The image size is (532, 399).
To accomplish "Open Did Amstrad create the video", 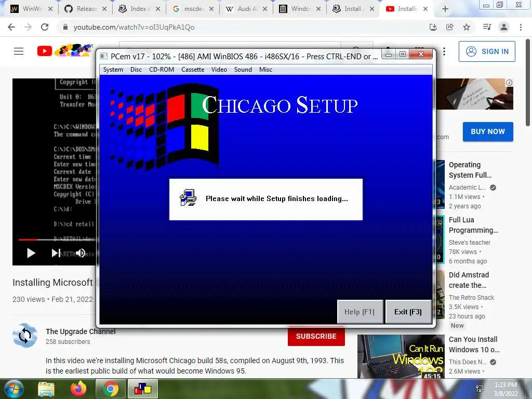I will pos(469,280).
